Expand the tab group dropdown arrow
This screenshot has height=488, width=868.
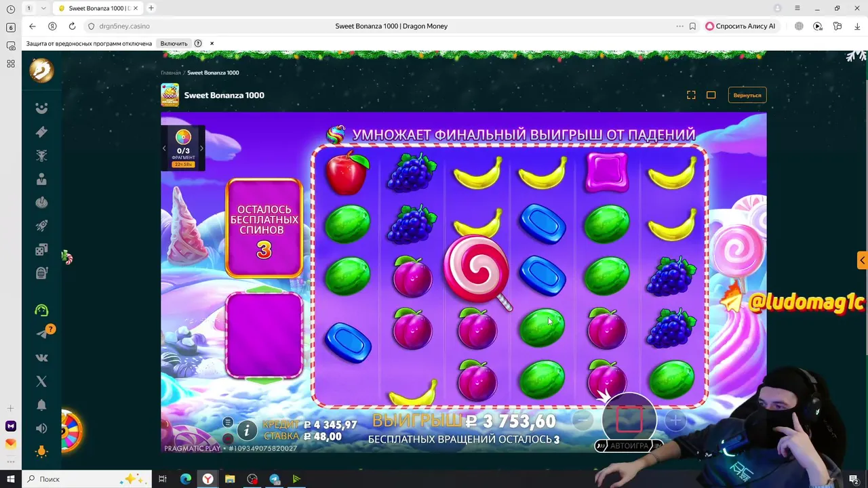43,8
